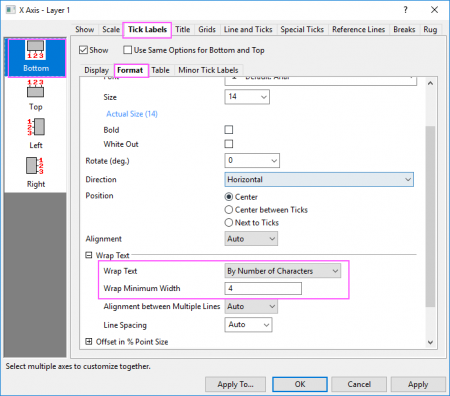Select the Tick Labels tab
This screenshot has height=396, width=450.
(x=147, y=30)
